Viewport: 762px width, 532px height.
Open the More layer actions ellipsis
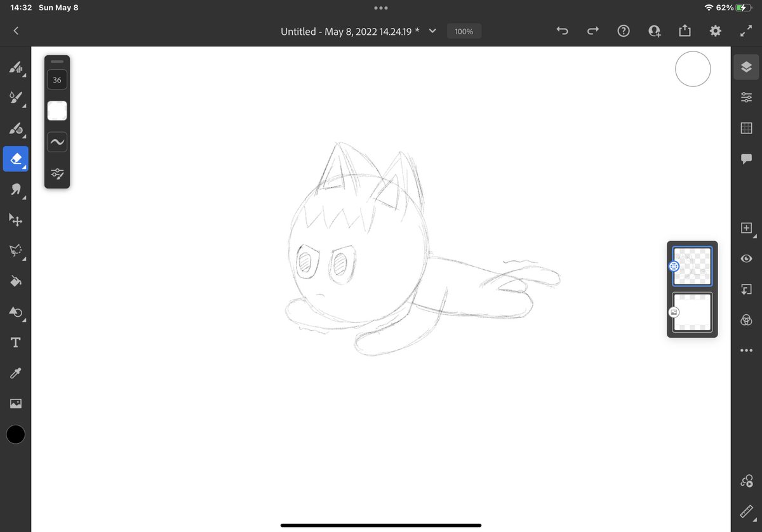coord(746,350)
